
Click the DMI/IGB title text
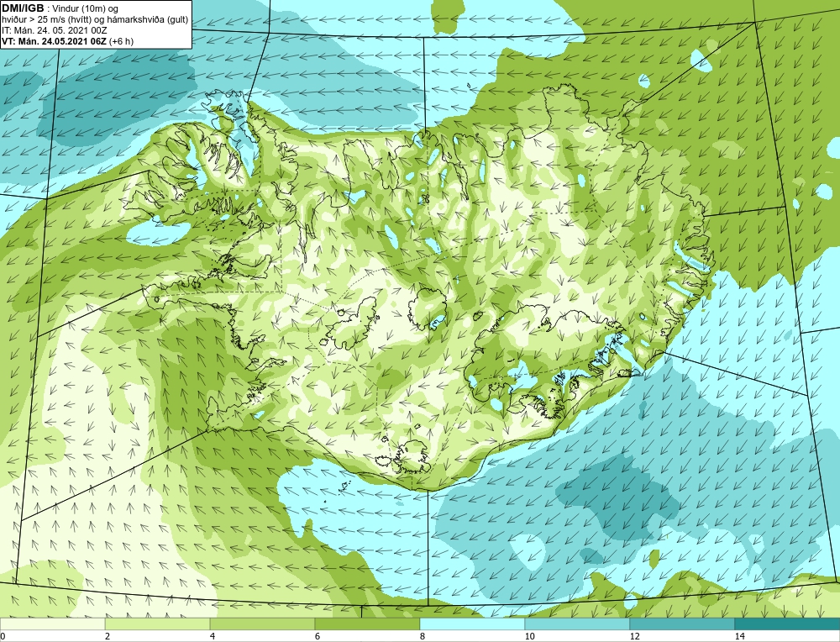click(x=23, y=8)
